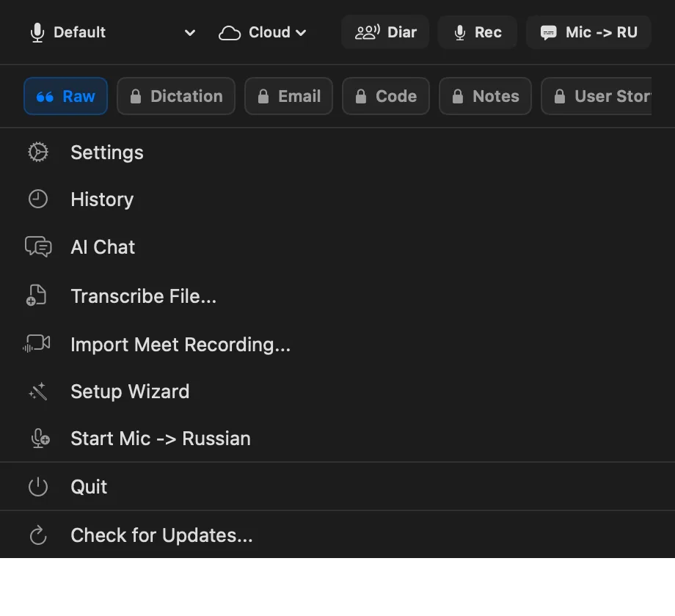Click the Settings gear icon
675x616 pixels.
coord(38,153)
